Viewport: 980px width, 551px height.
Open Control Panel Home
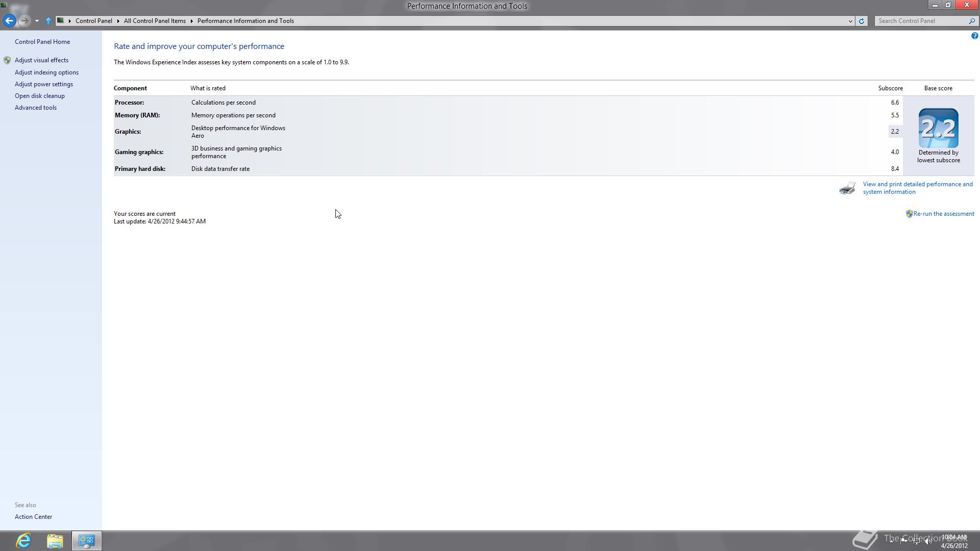pos(42,42)
